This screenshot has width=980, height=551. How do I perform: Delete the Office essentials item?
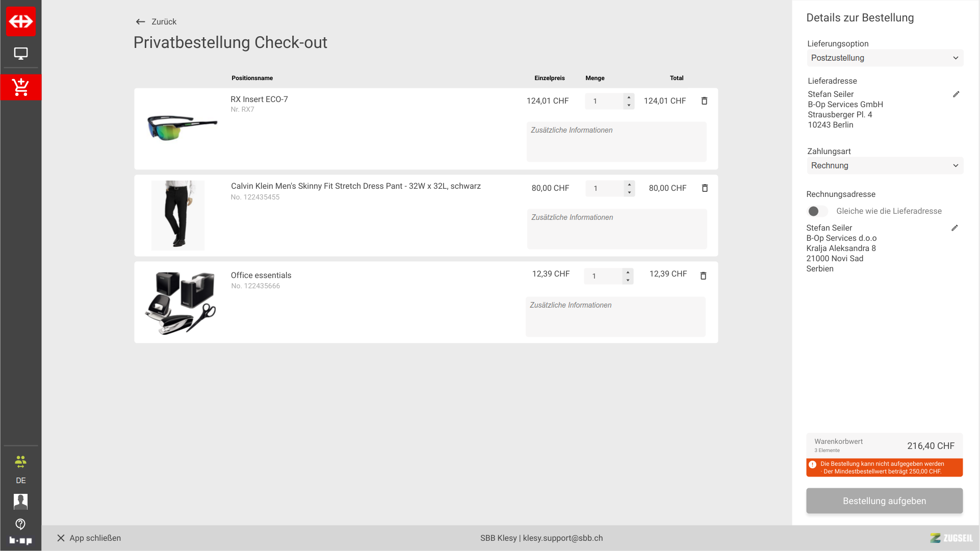pyautogui.click(x=703, y=276)
